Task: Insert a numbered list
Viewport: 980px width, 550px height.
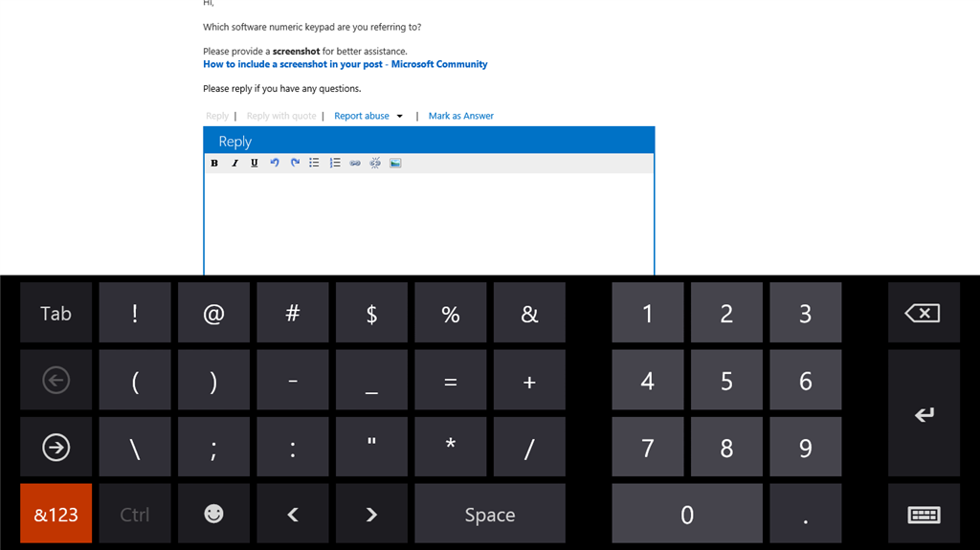Action: pos(335,164)
